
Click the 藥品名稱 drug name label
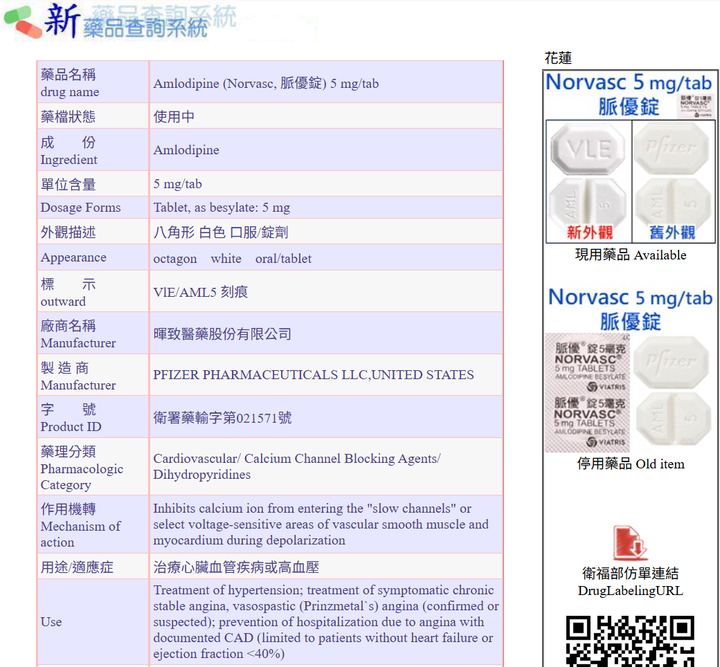pos(70,83)
